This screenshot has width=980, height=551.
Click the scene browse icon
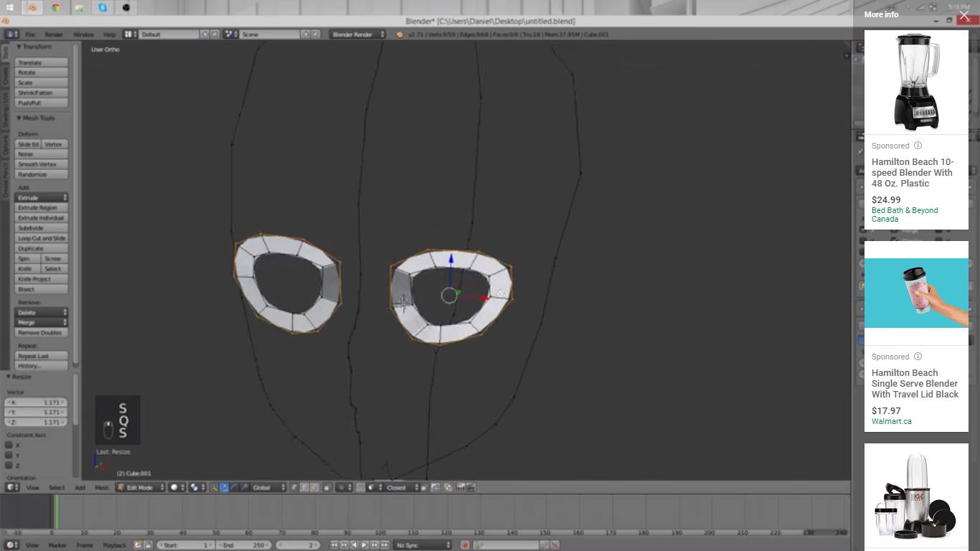pos(230,34)
